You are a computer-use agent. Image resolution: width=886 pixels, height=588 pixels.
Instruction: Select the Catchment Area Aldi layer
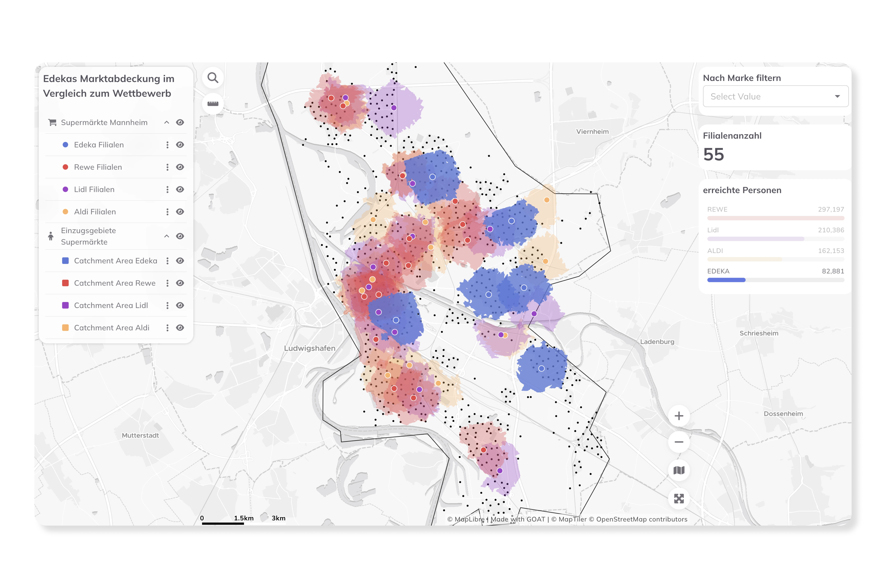(116, 328)
